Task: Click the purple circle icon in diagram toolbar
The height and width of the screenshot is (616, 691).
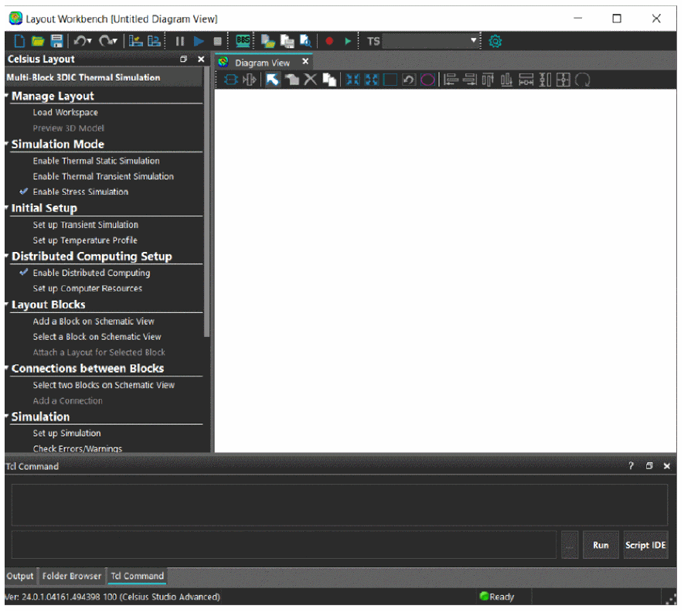Action: coord(427,80)
